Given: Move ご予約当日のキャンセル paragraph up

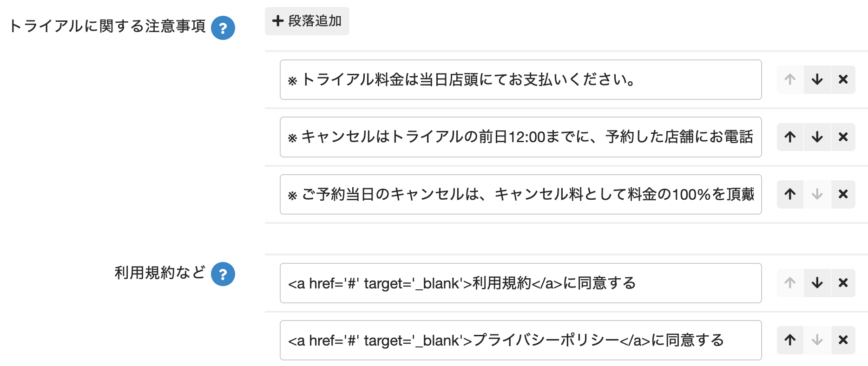Looking at the screenshot, I should 790,194.
